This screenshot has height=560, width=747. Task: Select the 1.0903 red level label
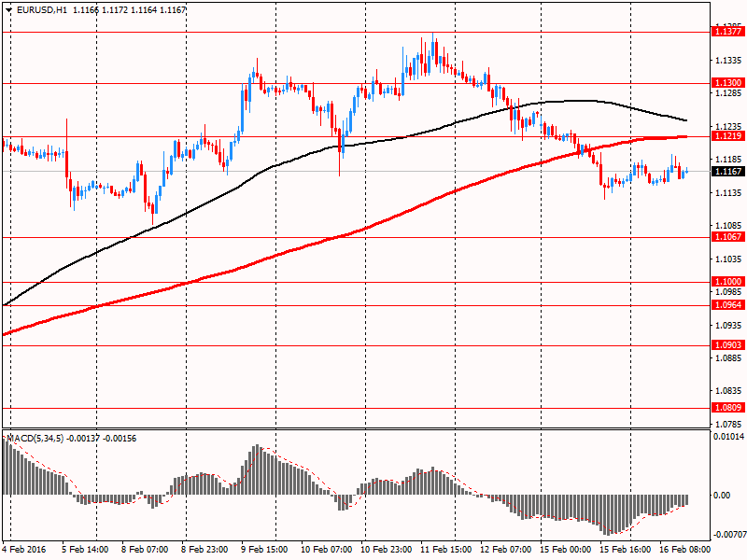728,344
